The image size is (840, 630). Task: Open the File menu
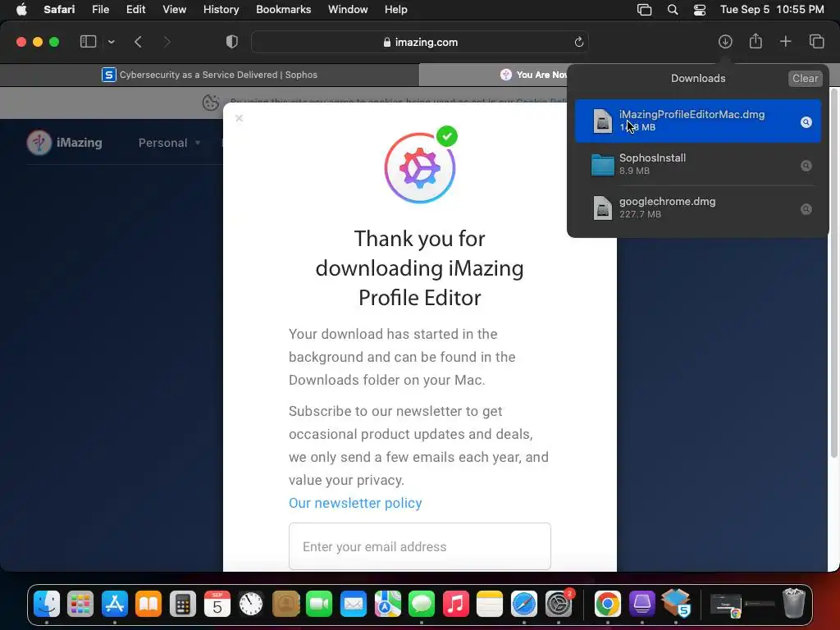(x=100, y=10)
